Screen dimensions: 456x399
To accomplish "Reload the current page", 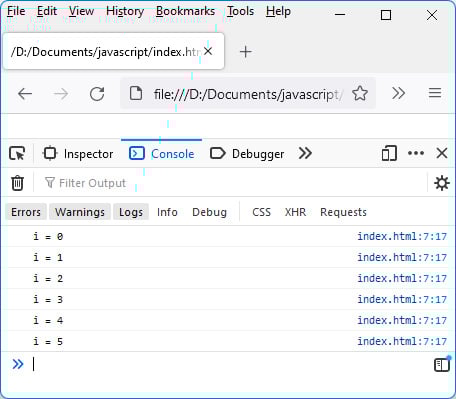I will pyautogui.click(x=97, y=94).
